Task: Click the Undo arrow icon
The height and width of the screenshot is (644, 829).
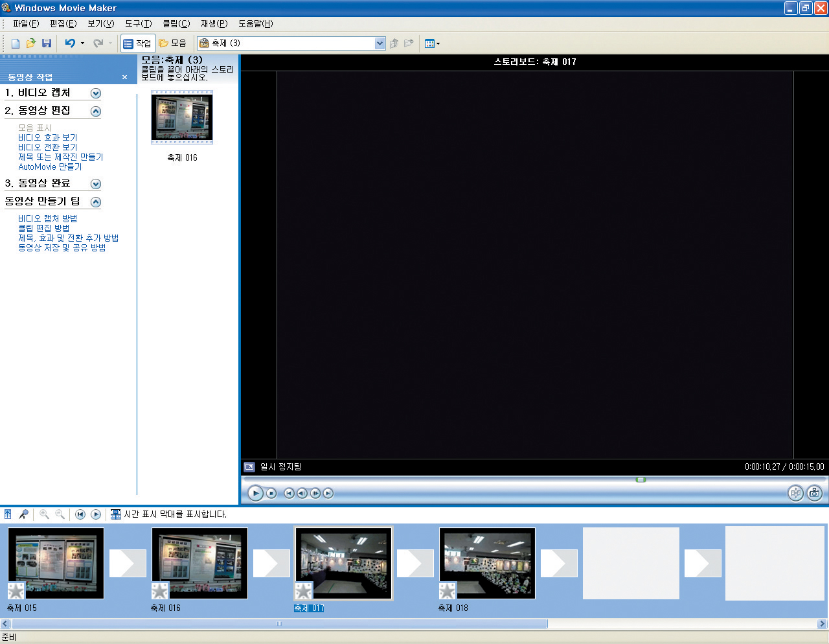Action: (70, 43)
